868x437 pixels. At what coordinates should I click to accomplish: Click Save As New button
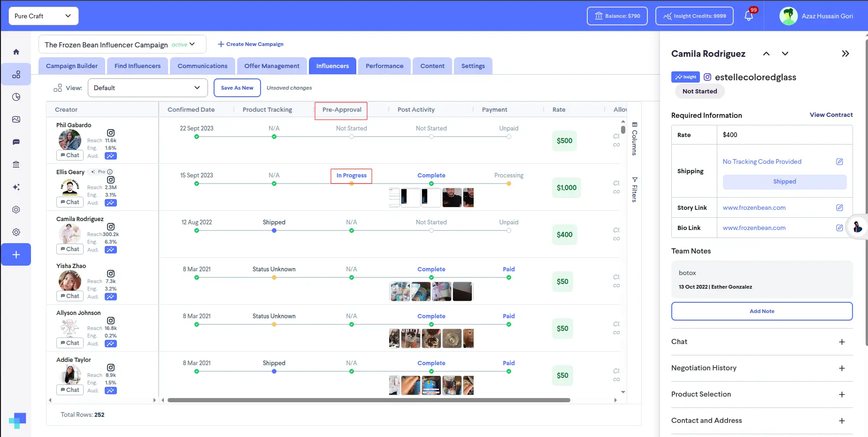point(237,88)
